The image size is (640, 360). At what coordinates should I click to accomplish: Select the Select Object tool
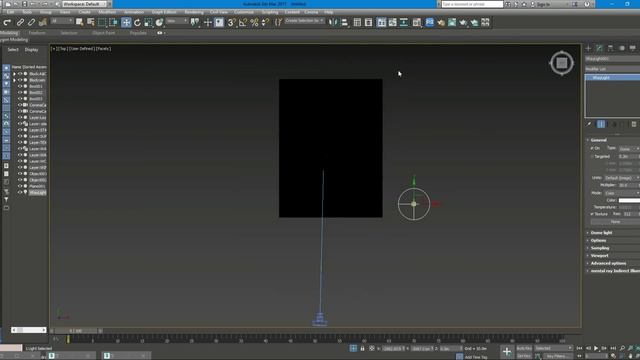79,22
